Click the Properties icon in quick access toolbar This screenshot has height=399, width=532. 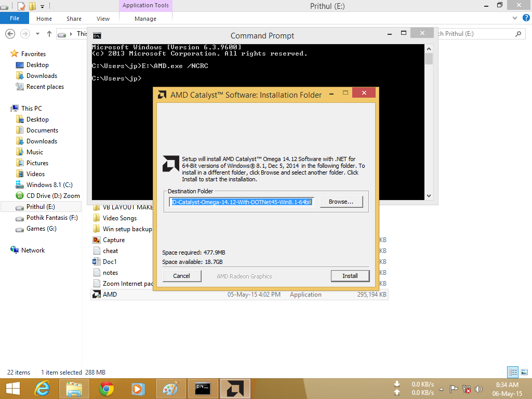click(21, 6)
